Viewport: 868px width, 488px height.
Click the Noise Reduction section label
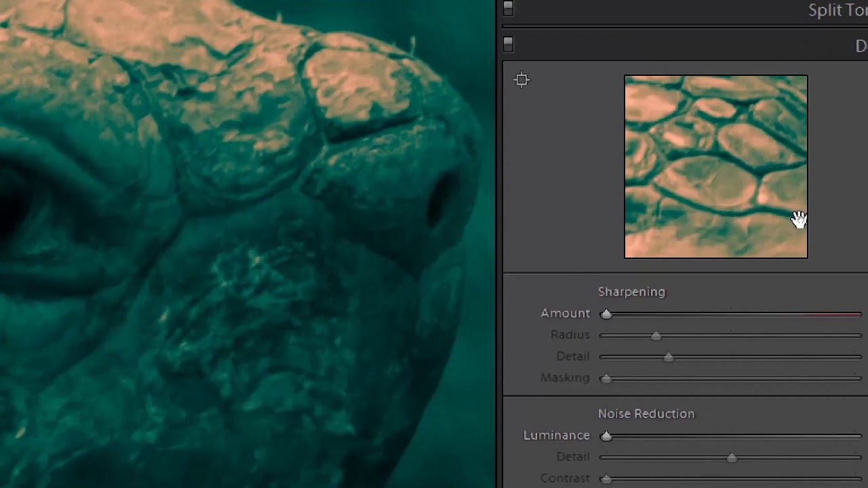click(x=646, y=413)
